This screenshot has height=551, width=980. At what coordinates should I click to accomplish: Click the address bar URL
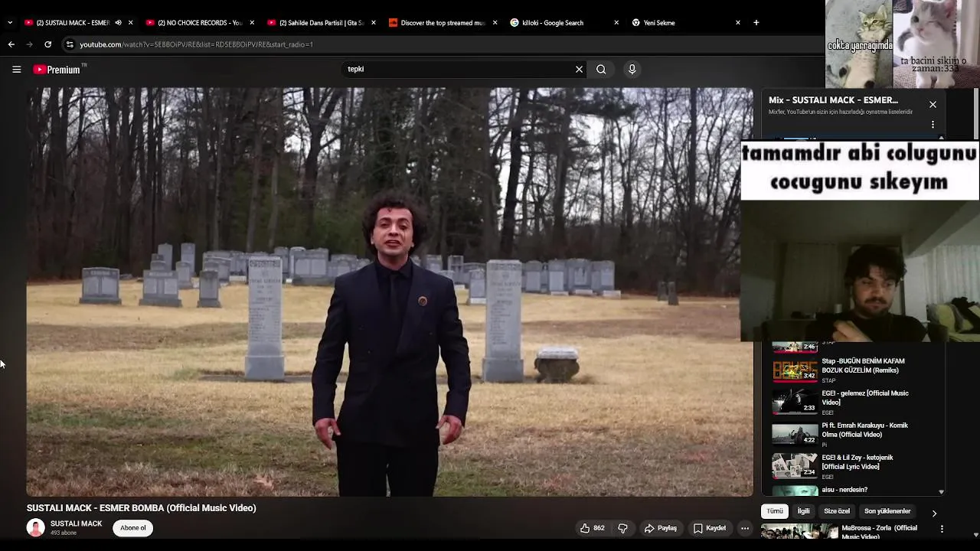[x=196, y=44]
